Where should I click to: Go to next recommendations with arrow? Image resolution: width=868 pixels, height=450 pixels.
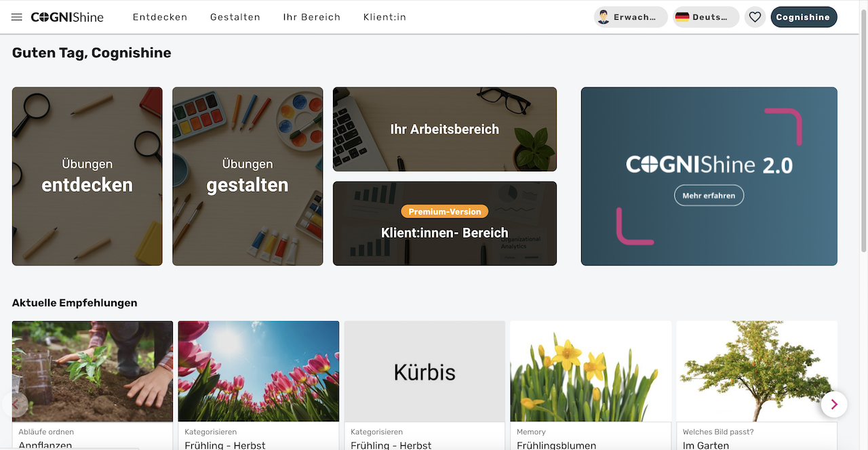point(833,405)
